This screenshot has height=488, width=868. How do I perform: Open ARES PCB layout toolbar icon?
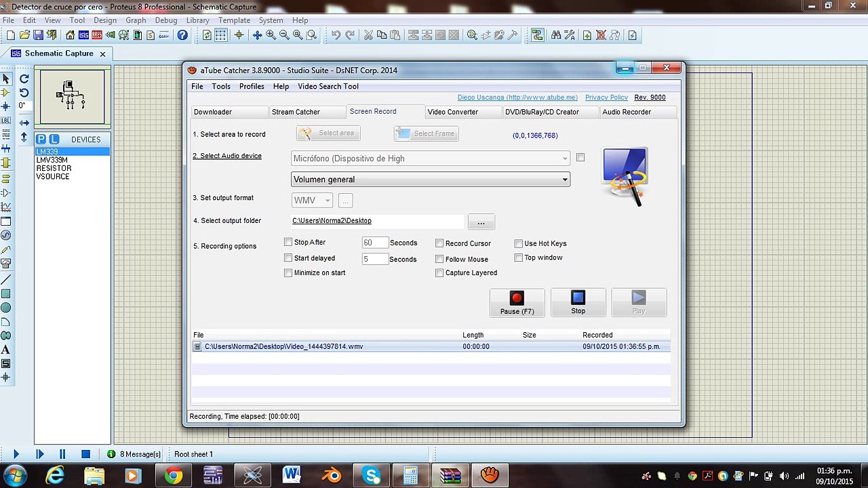[x=97, y=35]
